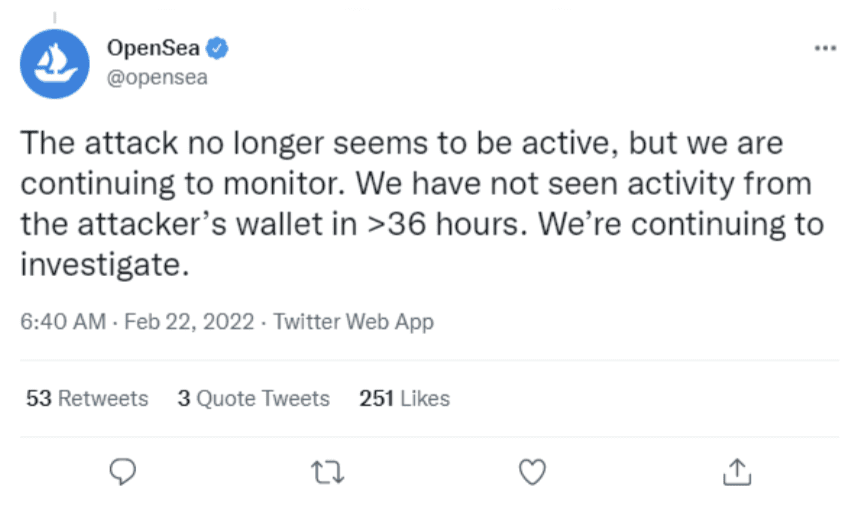The image size is (858, 508).
Task: Click the number 53 retweet count
Action: pyautogui.click(x=39, y=399)
